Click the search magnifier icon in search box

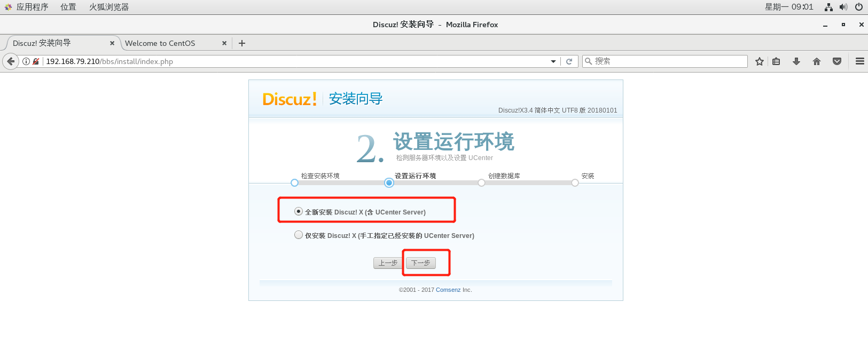tap(588, 61)
